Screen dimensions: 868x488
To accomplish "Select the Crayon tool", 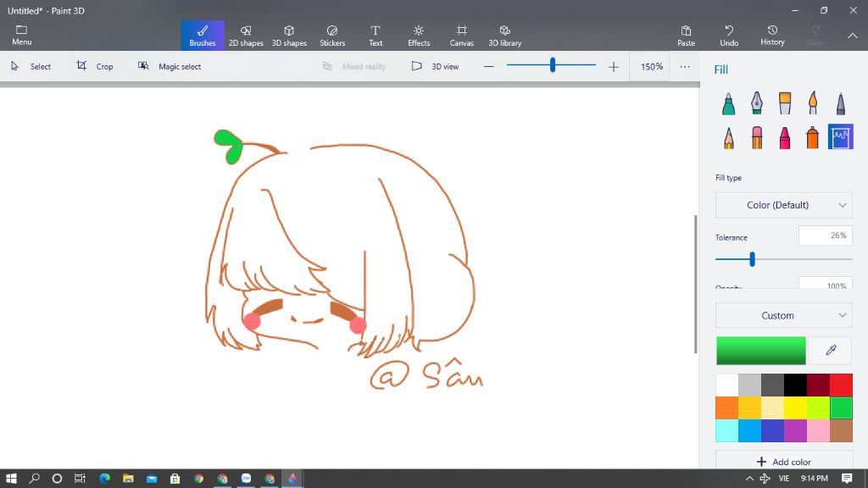I will pos(785,137).
